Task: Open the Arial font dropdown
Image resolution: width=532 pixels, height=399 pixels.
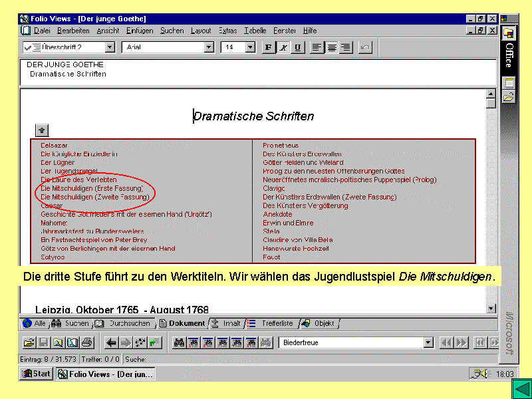Action: click(209, 47)
